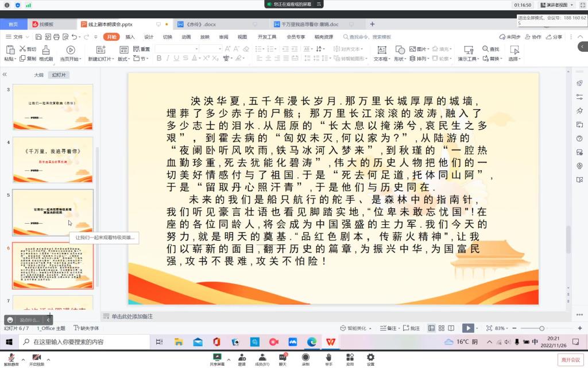Switch to slide sorter view in status bar
Viewport: 588px width, 368px height.
(442, 328)
